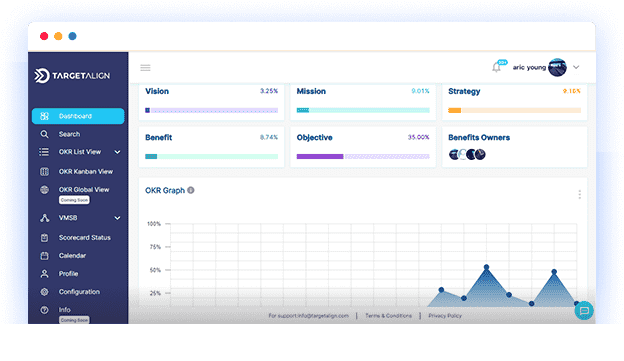Click the OKR Graph info icon
The height and width of the screenshot is (361, 624).
click(x=191, y=190)
